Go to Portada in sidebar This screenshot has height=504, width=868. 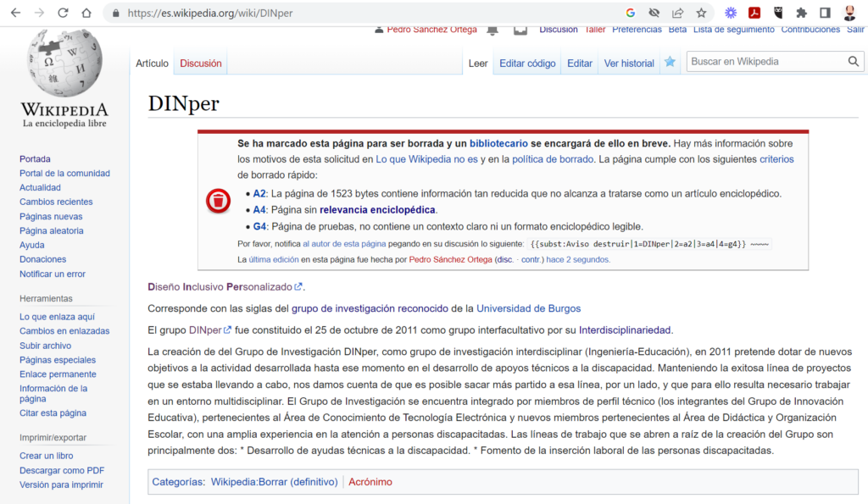point(35,158)
